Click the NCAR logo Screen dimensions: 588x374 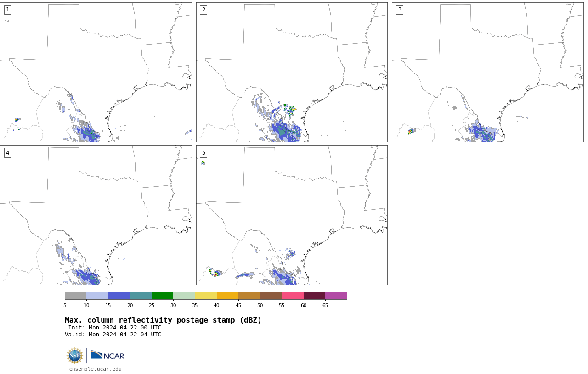pos(107,355)
